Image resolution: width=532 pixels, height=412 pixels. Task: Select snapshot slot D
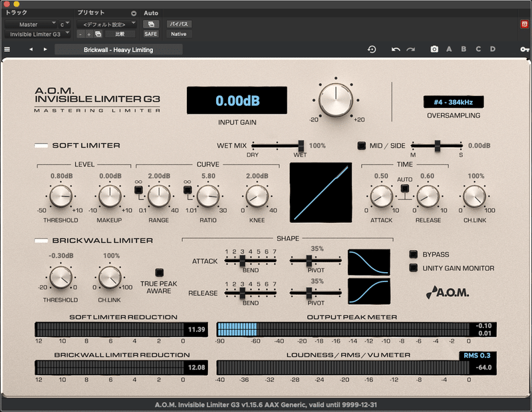pos(493,49)
